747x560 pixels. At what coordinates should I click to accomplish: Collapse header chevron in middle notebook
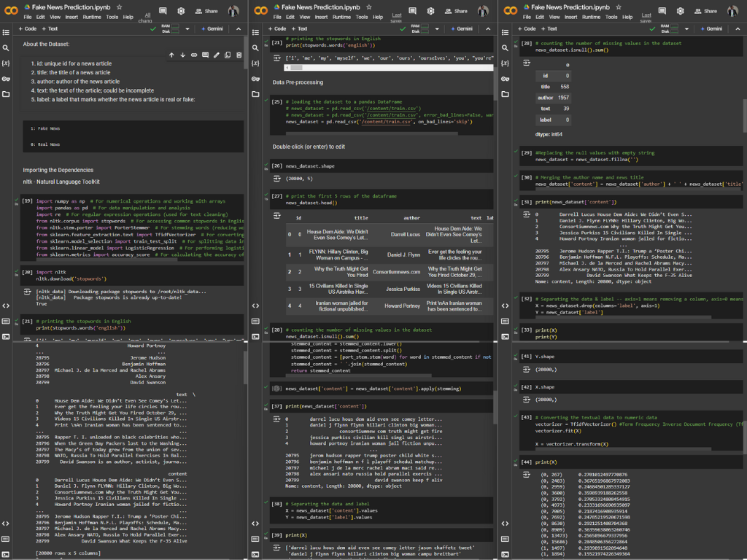(x=488, y=29)
